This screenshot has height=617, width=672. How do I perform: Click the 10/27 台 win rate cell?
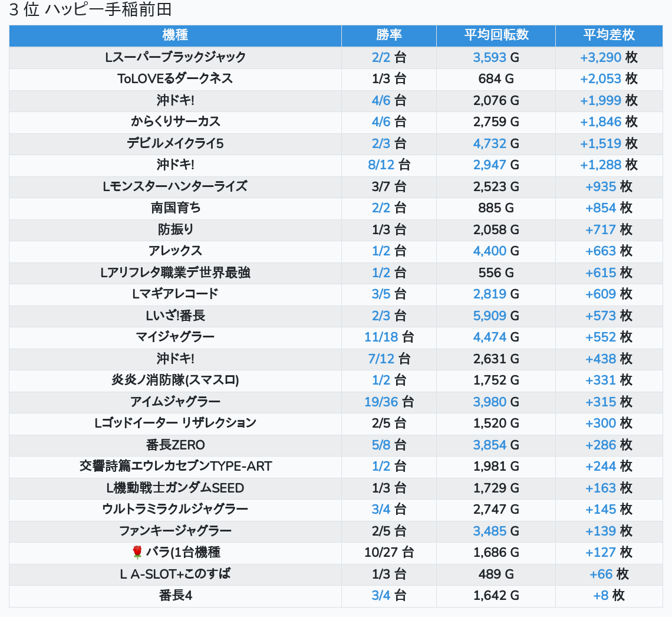point(388,552)
